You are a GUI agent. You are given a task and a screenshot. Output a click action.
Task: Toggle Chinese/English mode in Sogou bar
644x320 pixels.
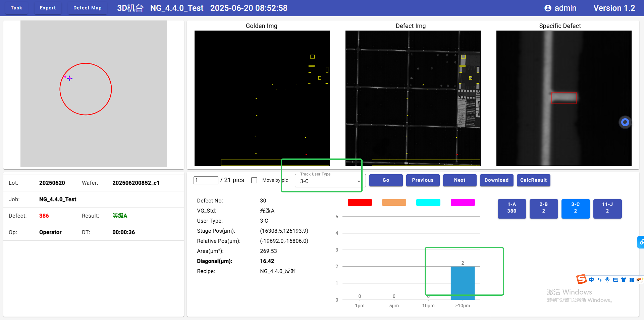click(x=591, y=280)
